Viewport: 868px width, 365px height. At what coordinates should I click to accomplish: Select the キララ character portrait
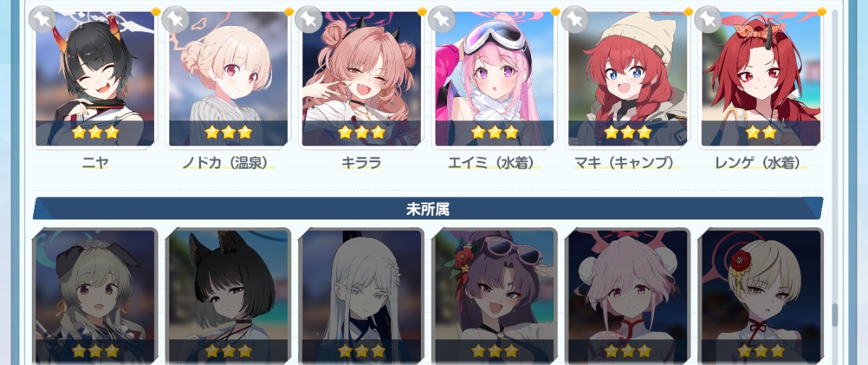[362, 78]
